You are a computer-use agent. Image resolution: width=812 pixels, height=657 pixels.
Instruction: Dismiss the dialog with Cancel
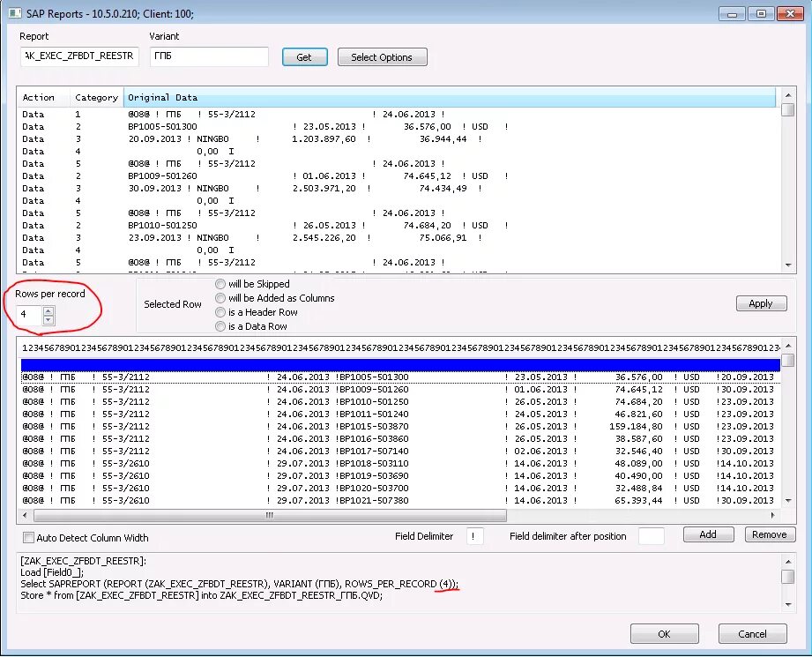tap(751, 633)
